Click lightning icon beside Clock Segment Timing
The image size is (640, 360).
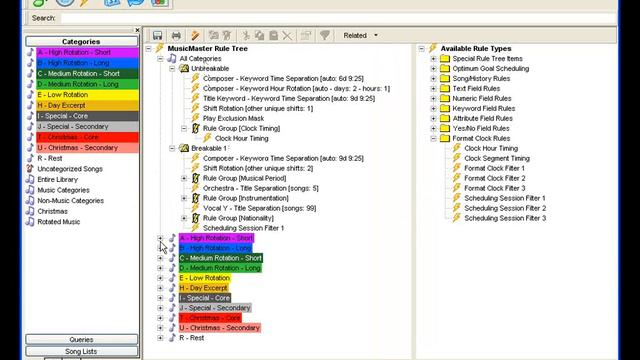pos(457,158)
